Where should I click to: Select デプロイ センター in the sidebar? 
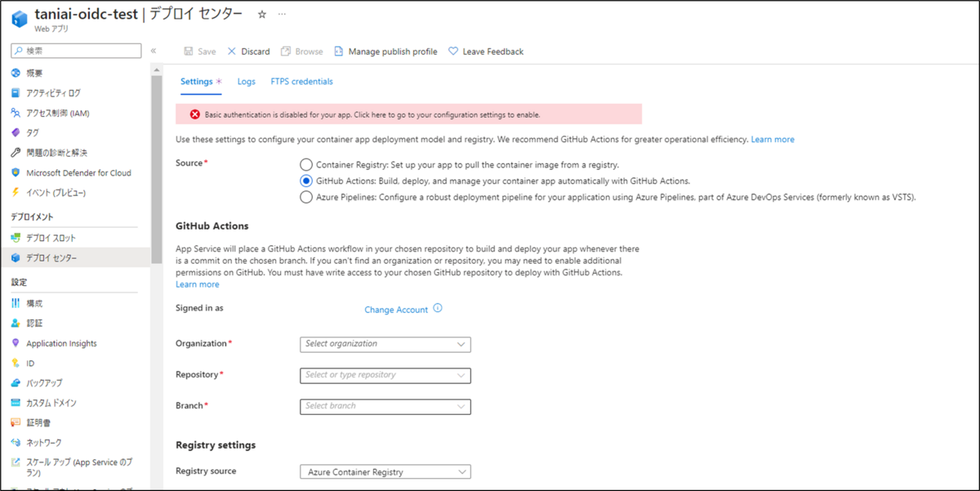tap(75, 258)
